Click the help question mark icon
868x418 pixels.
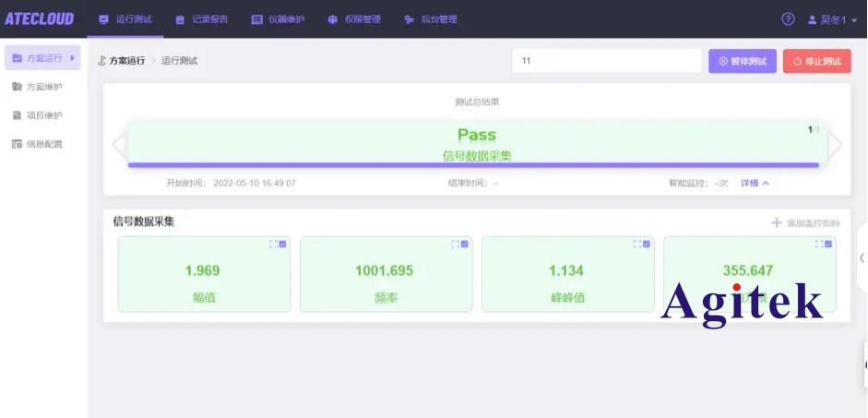[788, 19]
